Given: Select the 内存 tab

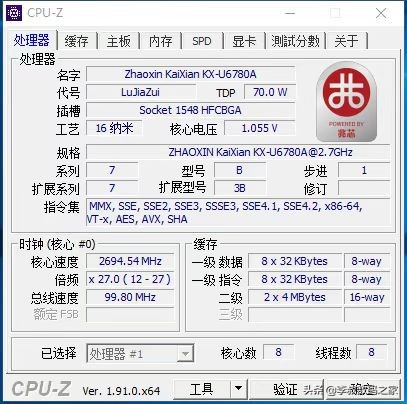Looking at the screenshot, I should (160, 41).
